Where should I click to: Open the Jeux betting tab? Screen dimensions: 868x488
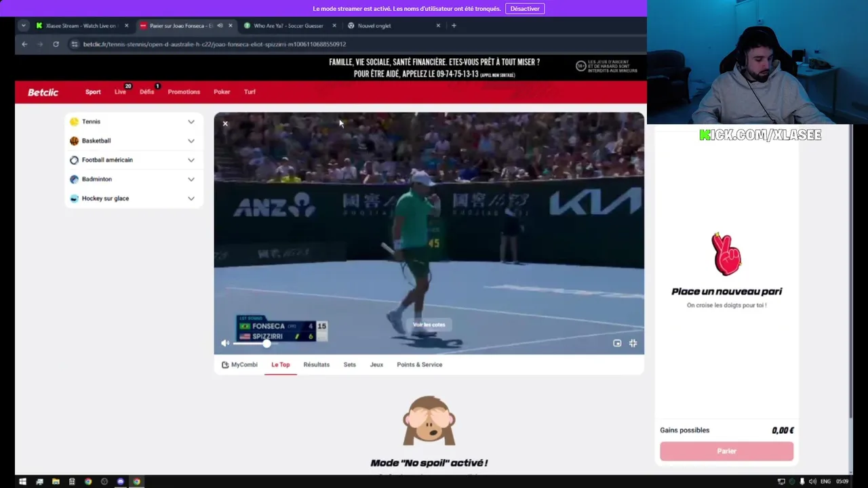pyautogui.click(x=376, y=365)
